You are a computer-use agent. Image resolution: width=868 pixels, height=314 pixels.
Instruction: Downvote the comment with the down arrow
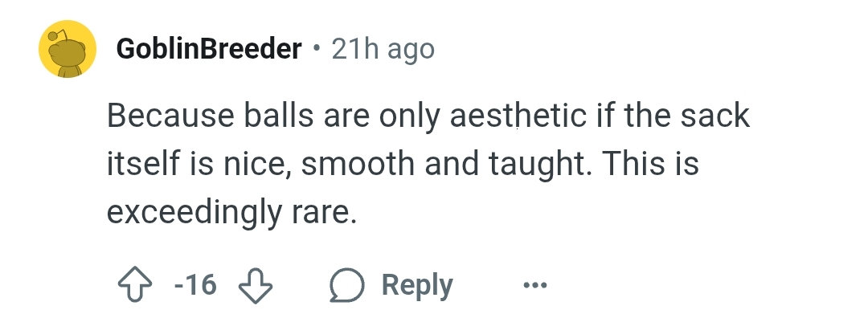coord(256,285)
